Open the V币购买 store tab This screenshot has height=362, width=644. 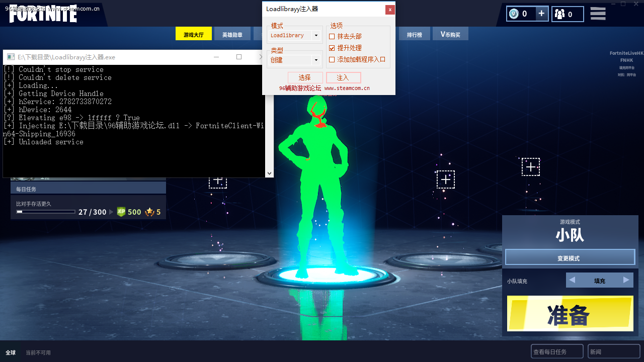[450, 34]
